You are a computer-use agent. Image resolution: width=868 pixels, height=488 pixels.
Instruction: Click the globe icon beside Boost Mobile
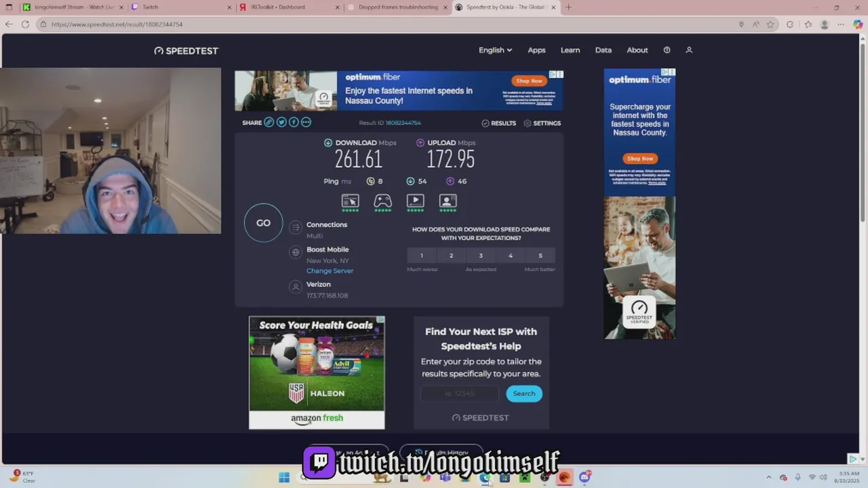(x=295, y=252)
